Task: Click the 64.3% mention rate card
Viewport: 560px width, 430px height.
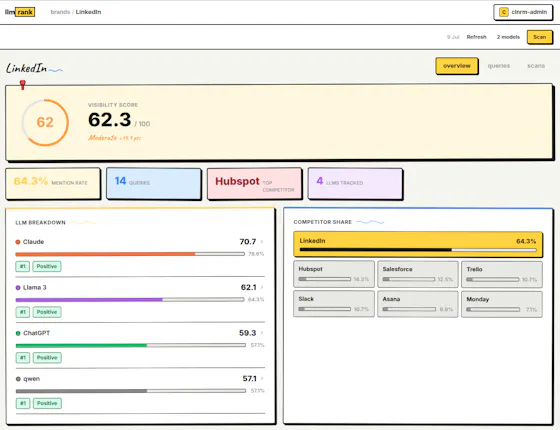Action: (53, 183)
